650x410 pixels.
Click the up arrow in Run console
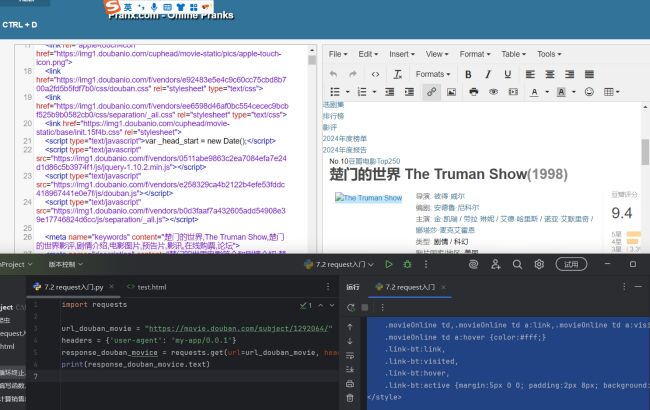coord(350,327)
